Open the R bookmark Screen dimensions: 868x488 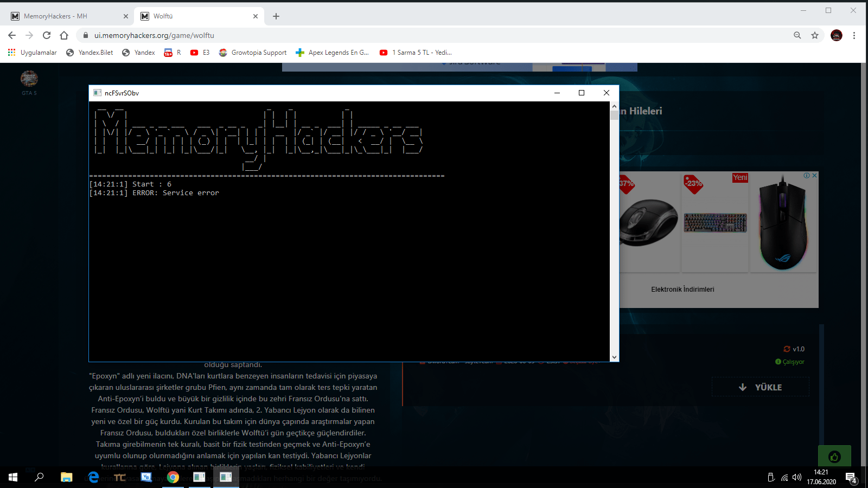point(173,53)
